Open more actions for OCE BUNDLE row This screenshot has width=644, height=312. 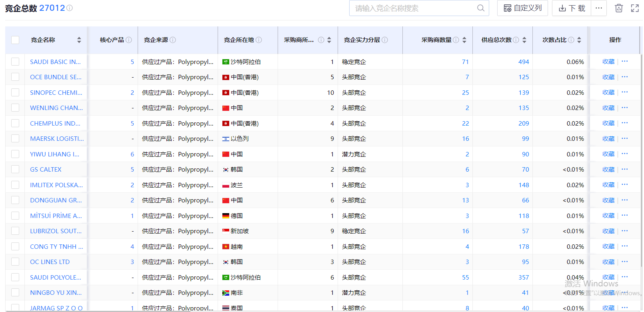(625, 77)
